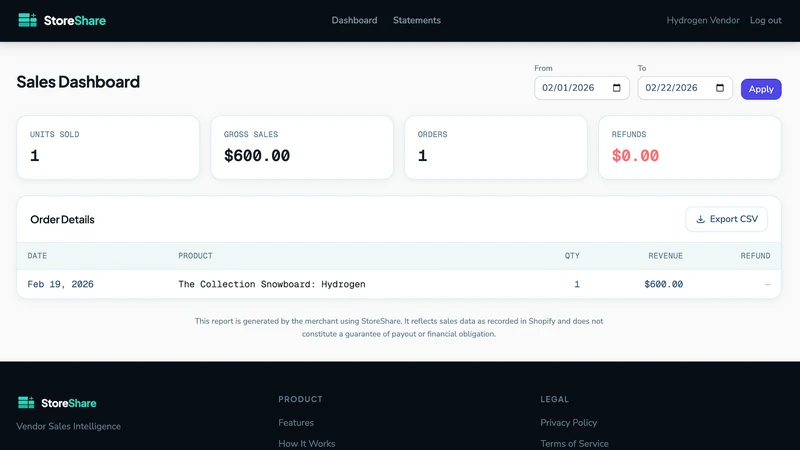This screenshot has width=800, height=450.
Task: Open the From date calendar picker icon
Action: click(x=616, y=88)
